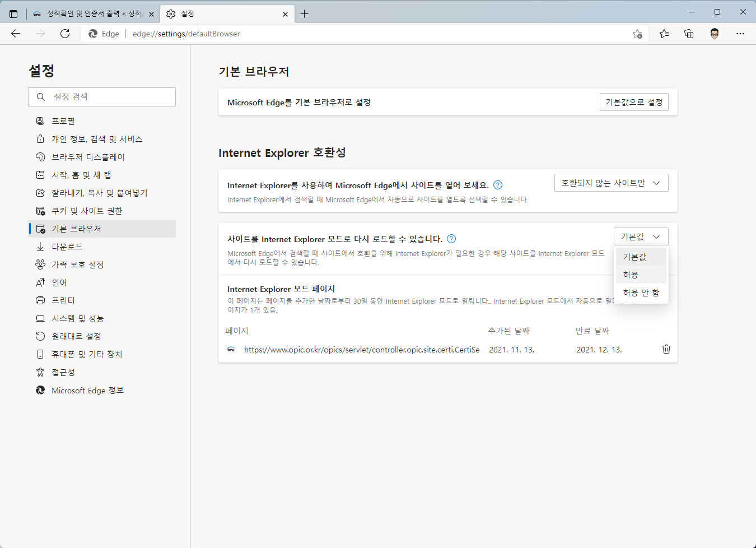Click the 페이지 column header
The image size is (756, 548).
click(x=237, y=331)
